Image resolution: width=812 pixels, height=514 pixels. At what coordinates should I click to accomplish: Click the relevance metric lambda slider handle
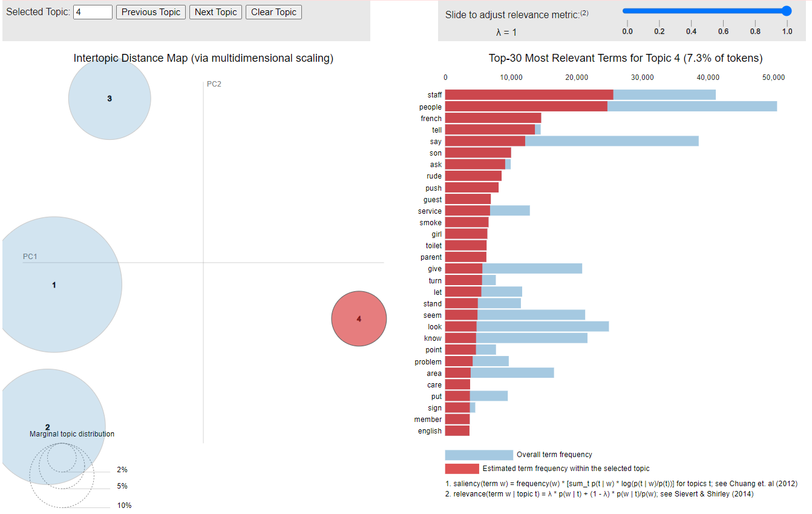click(787, 10)
